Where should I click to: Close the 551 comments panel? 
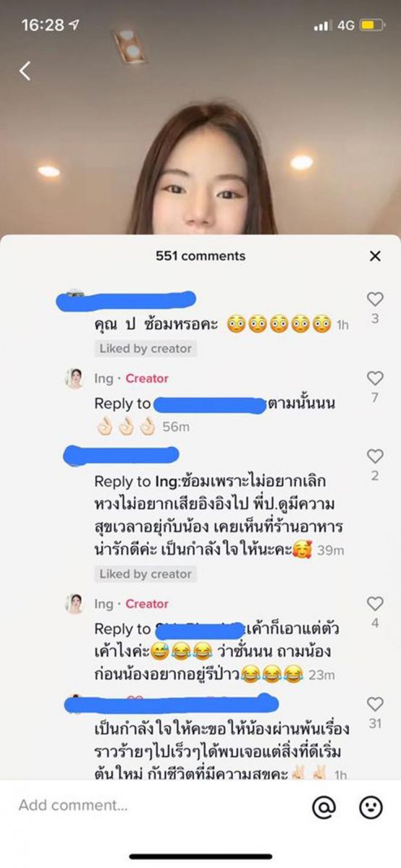(x=375, y=256)
